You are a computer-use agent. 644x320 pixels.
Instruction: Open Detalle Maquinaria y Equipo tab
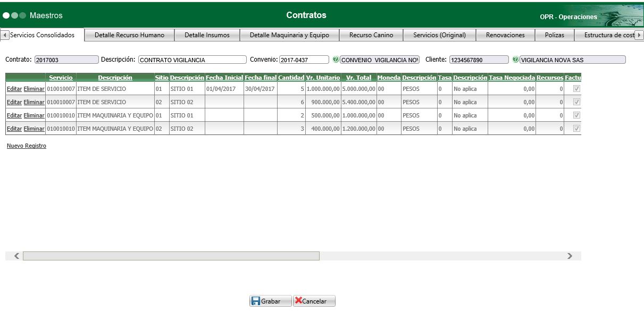289,35
